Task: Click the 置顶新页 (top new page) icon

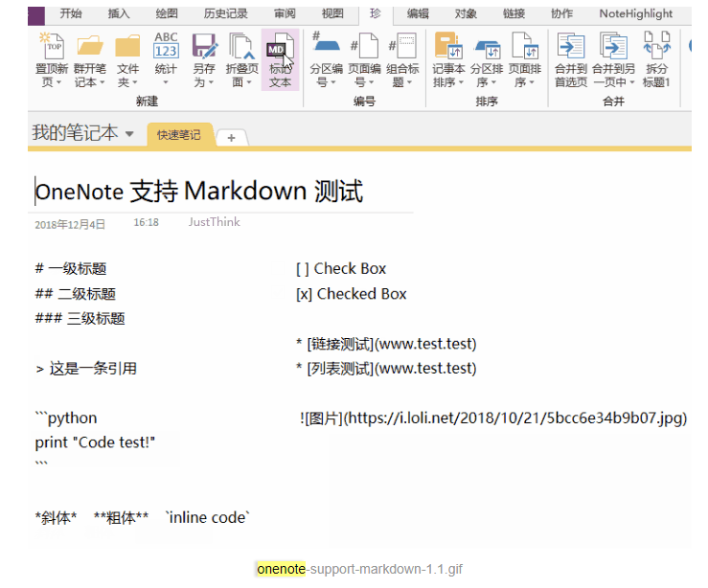Action: [52, 45]
